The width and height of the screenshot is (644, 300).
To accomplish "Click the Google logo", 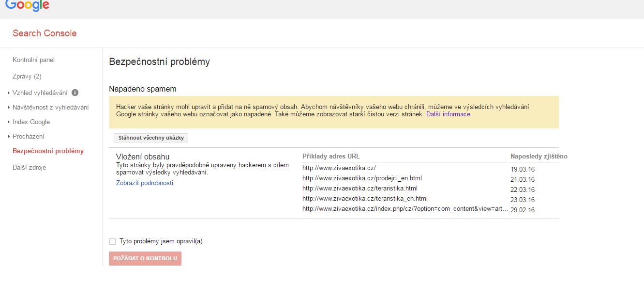I will [x=27, y=5].
